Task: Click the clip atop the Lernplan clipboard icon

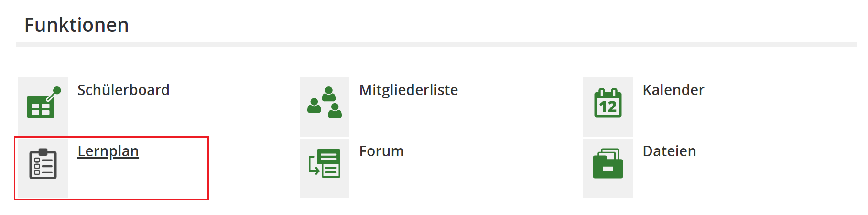Action: (x=43, y=152)
